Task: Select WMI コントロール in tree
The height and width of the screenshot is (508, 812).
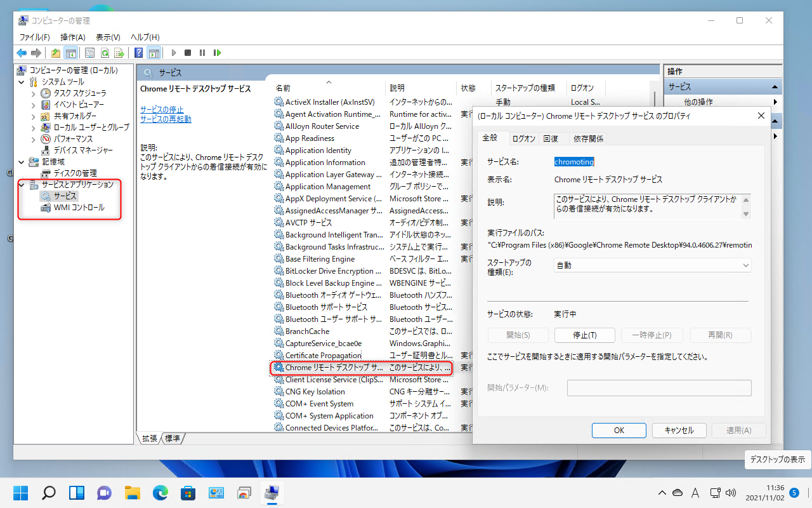Action: point(79,208)
